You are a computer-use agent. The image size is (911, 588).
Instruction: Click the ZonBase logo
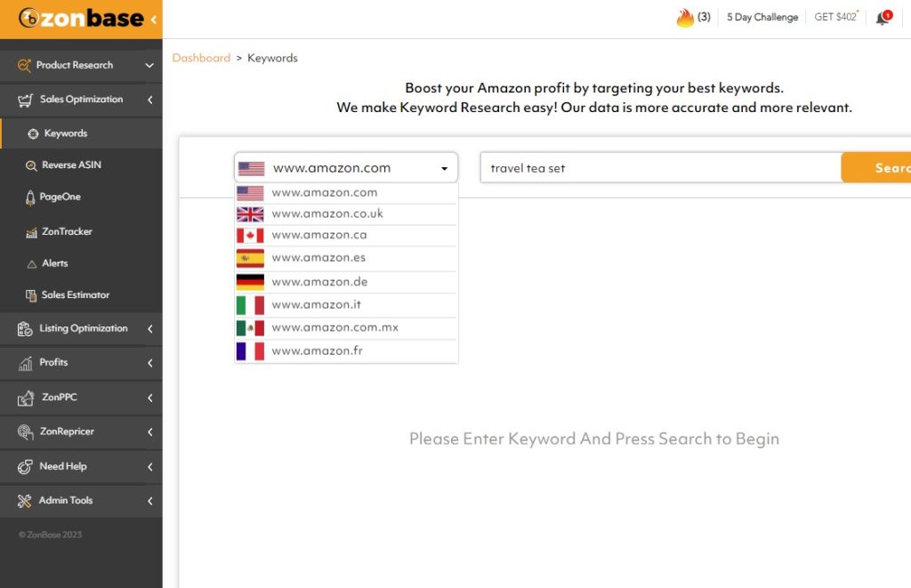[x=80, y=19]
